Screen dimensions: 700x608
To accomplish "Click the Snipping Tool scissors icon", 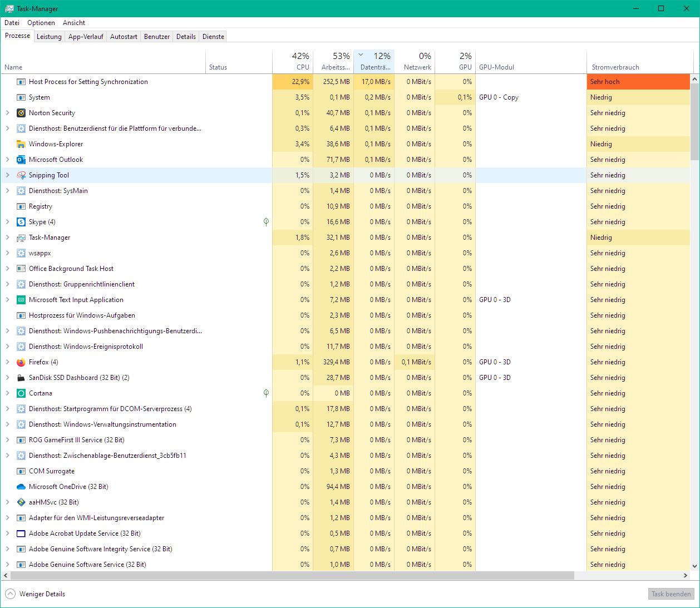I will [x=21, y=175].
